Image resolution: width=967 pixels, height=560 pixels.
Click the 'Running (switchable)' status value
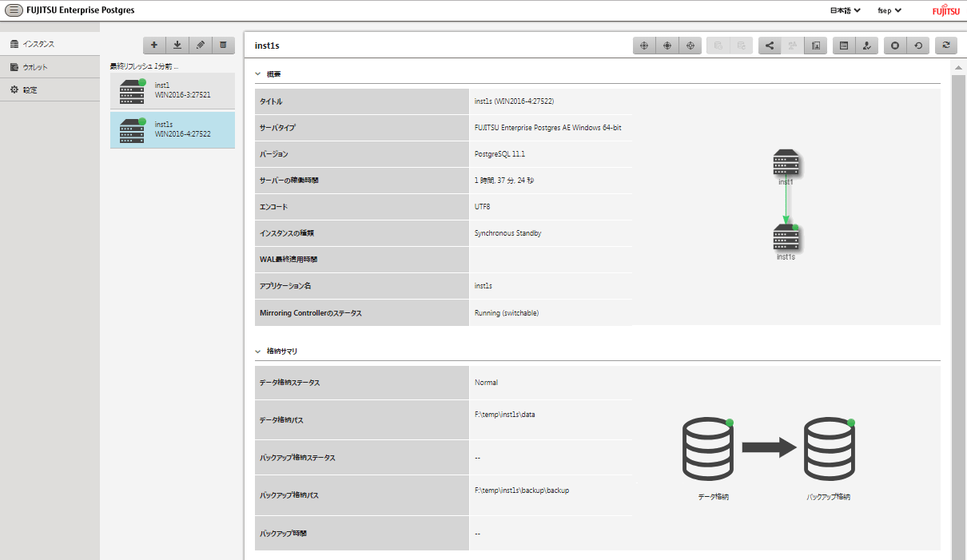(507, 313)
